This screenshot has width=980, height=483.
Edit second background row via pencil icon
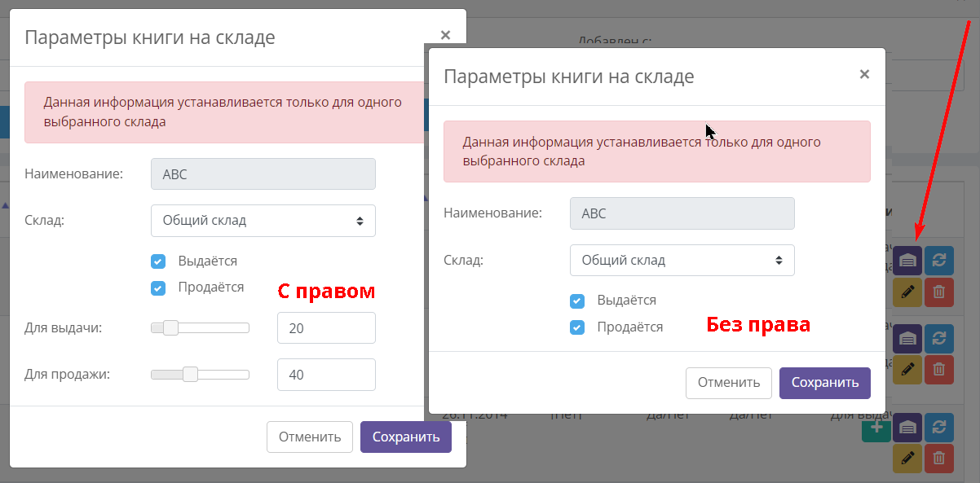point(907,369)
